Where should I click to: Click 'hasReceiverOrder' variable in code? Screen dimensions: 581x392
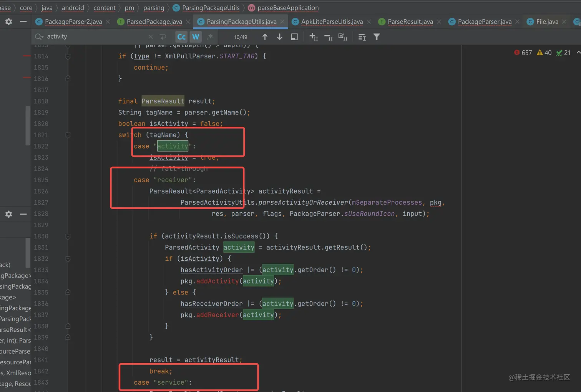[211, 304]
